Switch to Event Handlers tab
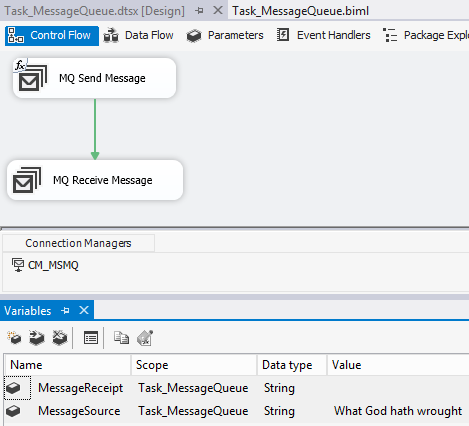This screenshot has width=469, height=426. coord(323,35)
